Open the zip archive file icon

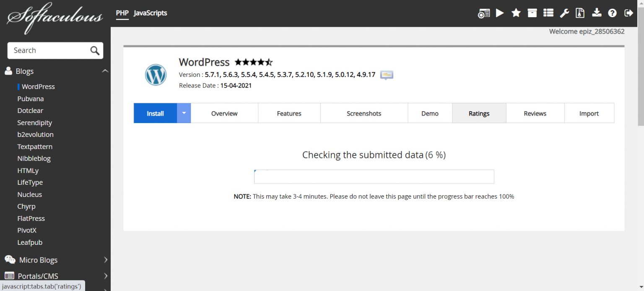pos(580,13)
